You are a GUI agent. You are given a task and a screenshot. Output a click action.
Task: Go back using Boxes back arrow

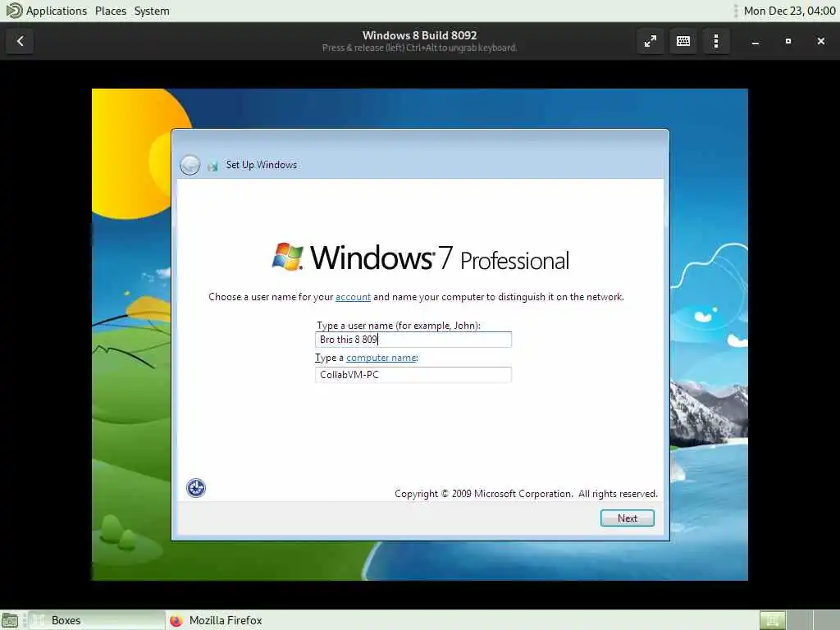[x=20, y=41]
